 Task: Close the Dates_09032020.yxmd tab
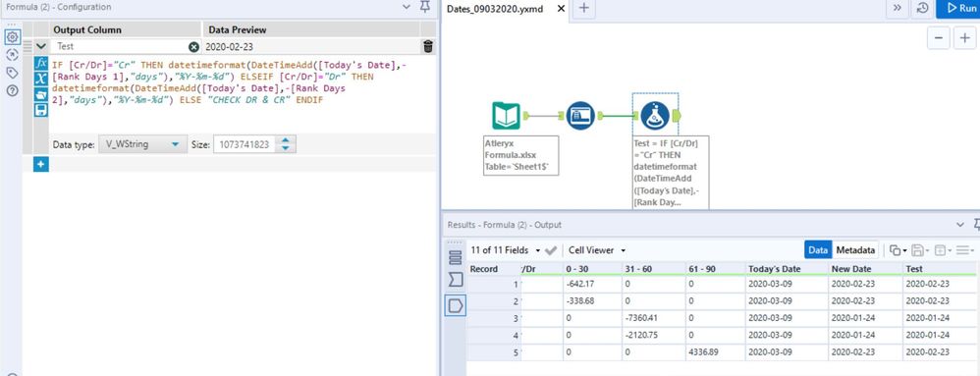tap(561, 8)
